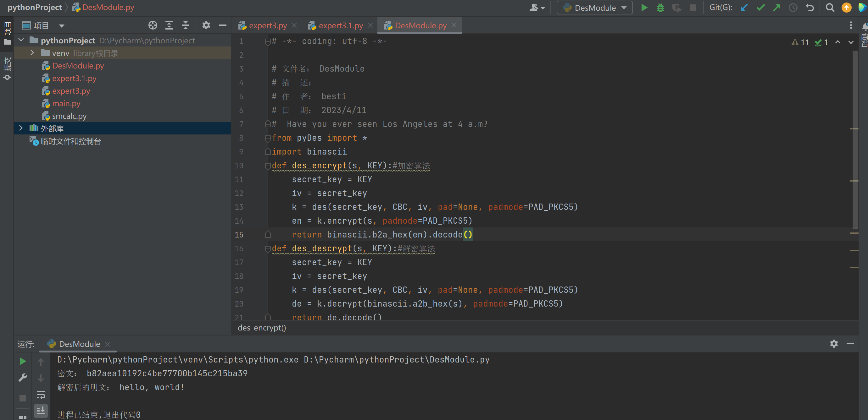Hide the run tool window

coord(850,344)
